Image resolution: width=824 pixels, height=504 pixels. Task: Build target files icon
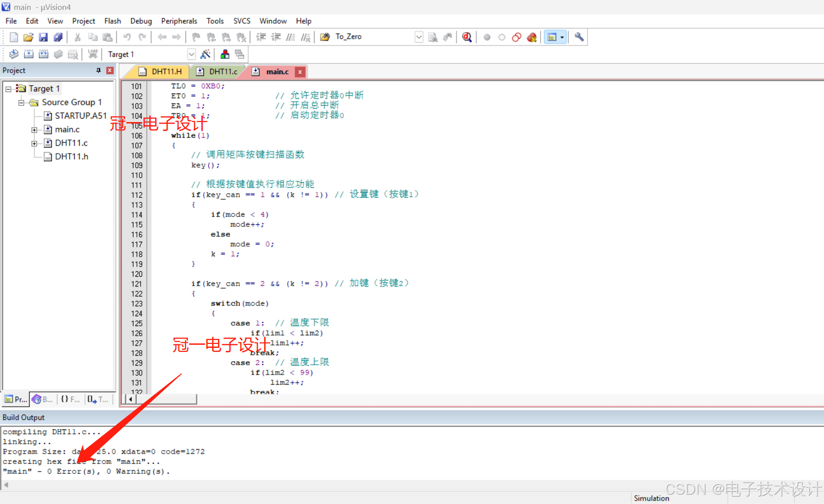click(x=29, y=54)
